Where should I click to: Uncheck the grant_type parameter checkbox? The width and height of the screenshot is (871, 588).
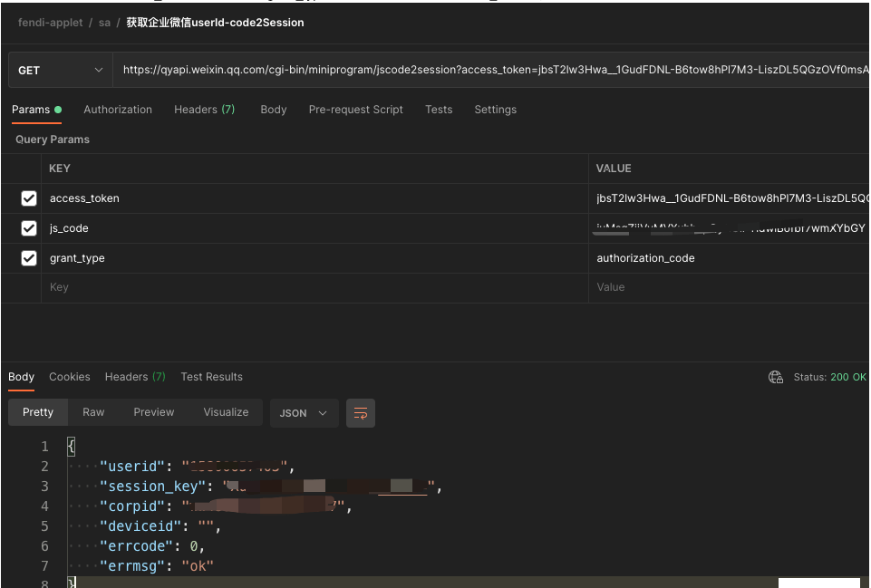[x=29, y=258]
